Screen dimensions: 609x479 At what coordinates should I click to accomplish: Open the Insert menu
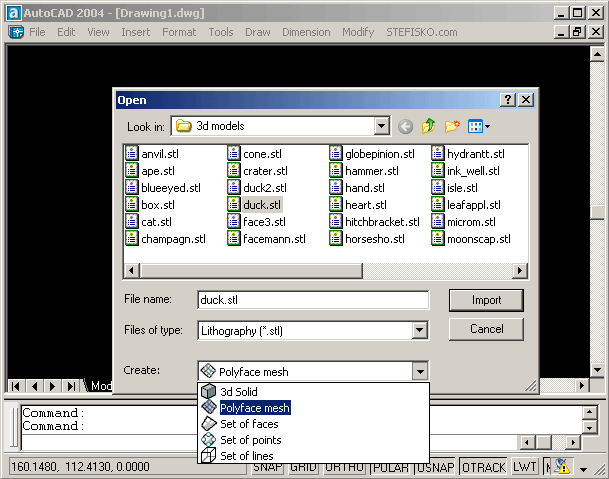pyautogui.click(x=136, y=32)
